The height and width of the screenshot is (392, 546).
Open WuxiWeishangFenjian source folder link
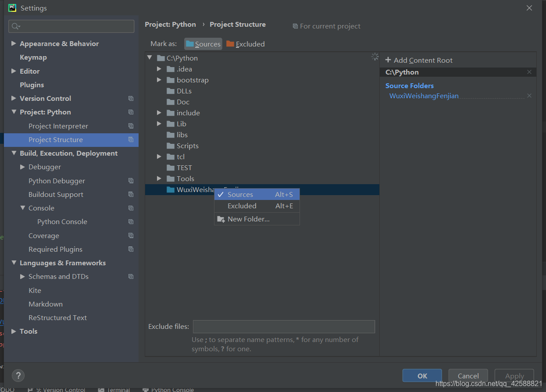(x=424, y=96)
